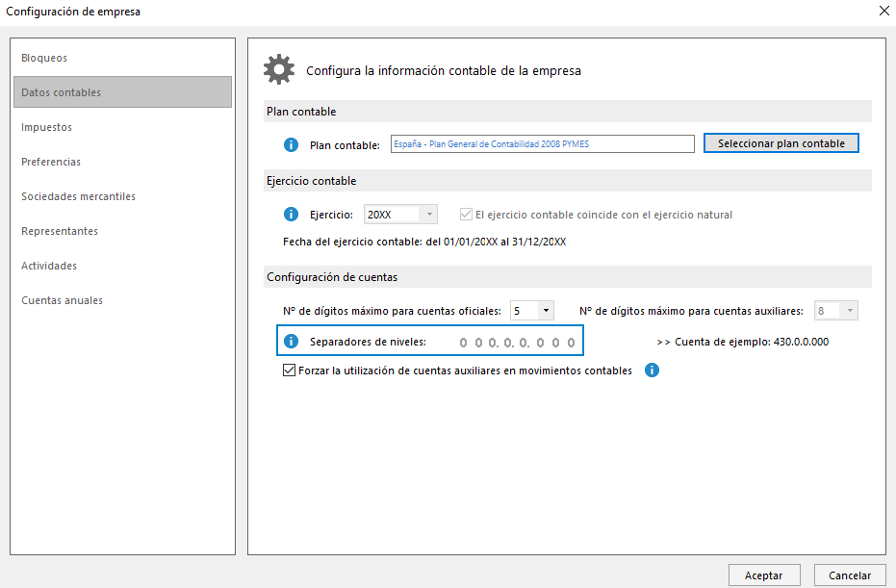Click the info icon beside Ejercicio
Screen dimensions: 896x588
pyautogui.click(x=291, y=215)
